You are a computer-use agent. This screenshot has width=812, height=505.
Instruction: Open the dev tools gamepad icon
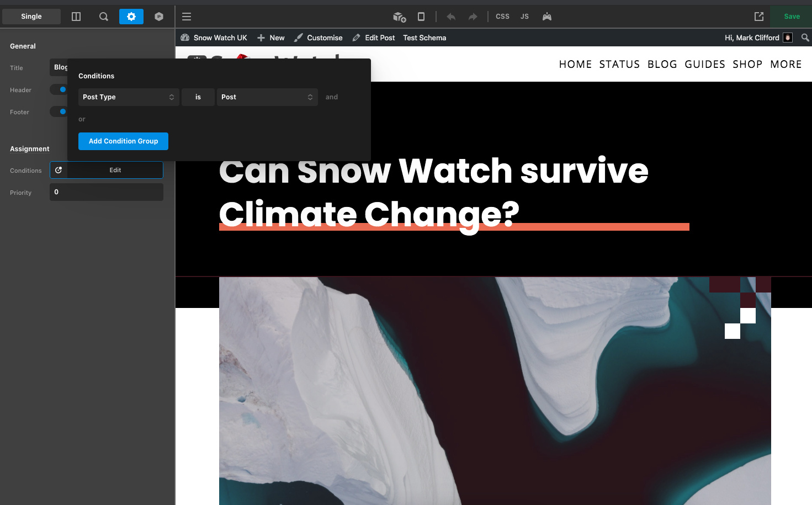(x=547, y=17)
